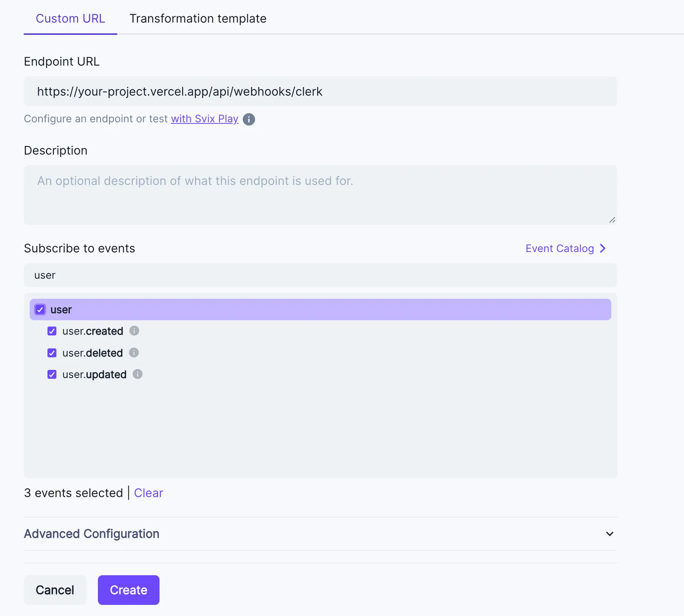Open the with Svix Play link
This screenshot has width=684, height=616.
tap(204, 119)
